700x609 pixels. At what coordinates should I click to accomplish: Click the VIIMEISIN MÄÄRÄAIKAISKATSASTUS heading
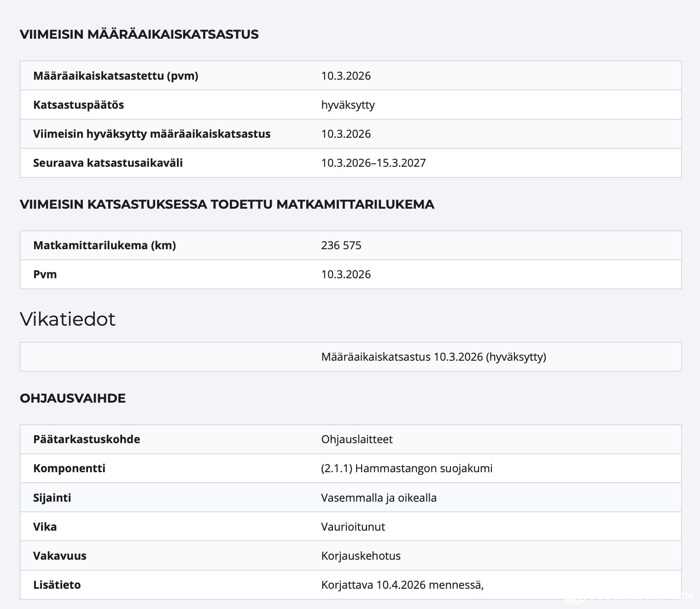pos(139,35)
